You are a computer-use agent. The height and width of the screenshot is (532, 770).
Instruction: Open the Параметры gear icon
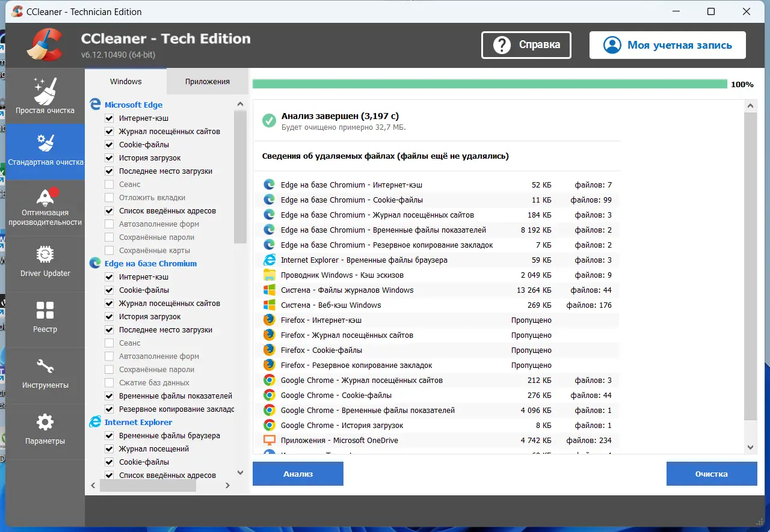click(45, 422)
